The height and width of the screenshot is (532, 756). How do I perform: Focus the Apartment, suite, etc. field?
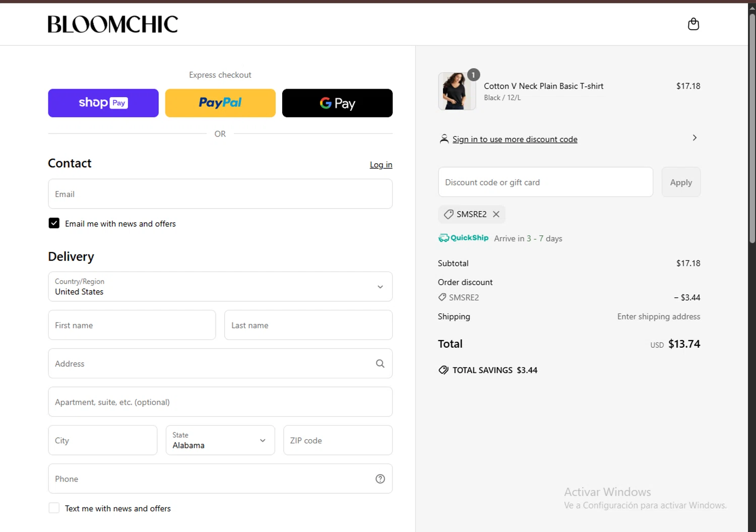(220, 402)
